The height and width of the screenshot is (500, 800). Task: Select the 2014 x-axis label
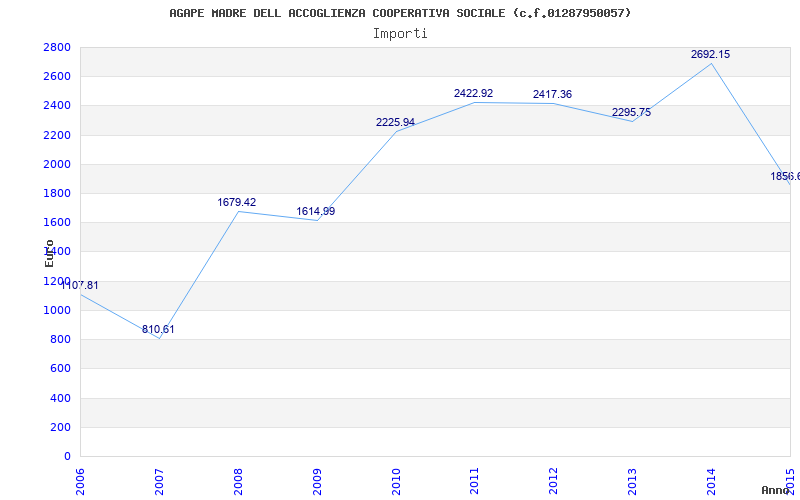(x=711, y=482)
